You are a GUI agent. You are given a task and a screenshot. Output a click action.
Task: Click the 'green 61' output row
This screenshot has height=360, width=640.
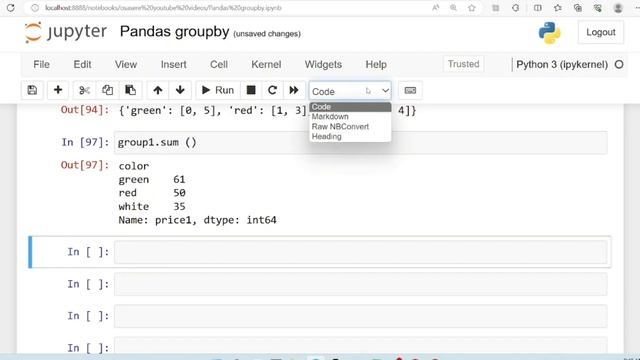click(x=152, y=179)
